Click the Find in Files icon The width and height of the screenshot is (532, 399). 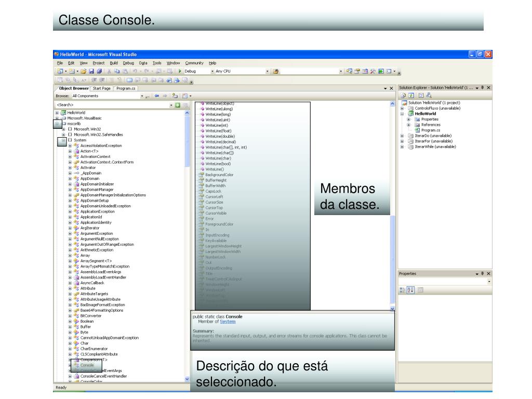pyautogui.click(x=276, y=71)
